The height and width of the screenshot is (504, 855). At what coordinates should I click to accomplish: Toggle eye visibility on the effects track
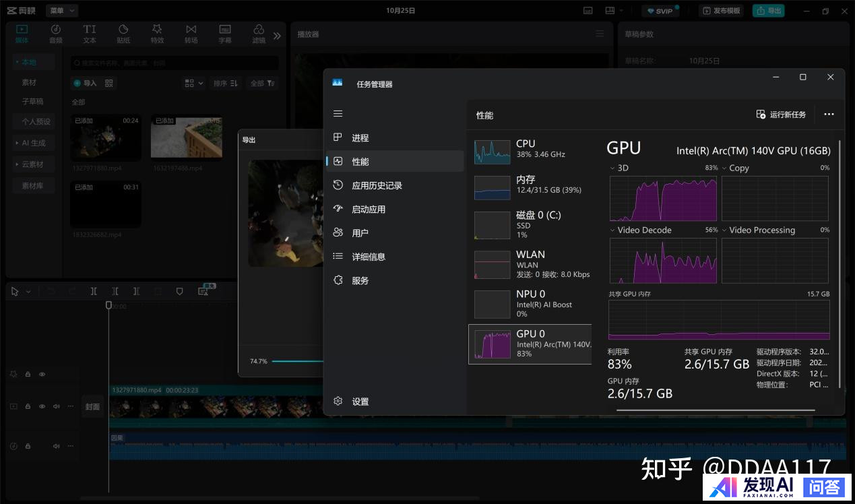(42, 374)
